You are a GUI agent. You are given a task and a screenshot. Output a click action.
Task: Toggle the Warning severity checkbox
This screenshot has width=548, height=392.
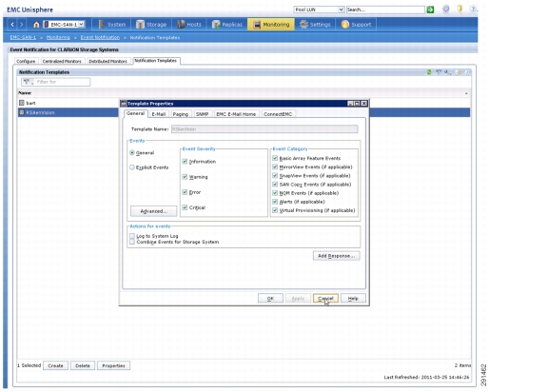pos(185,177)
